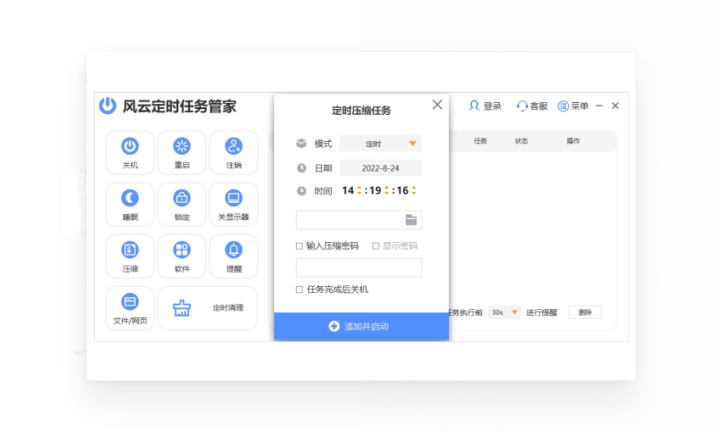The image size is (720, 432).
Task: Select the 关显示器 (turn off monitor) icon
Action: click(233, 199)
